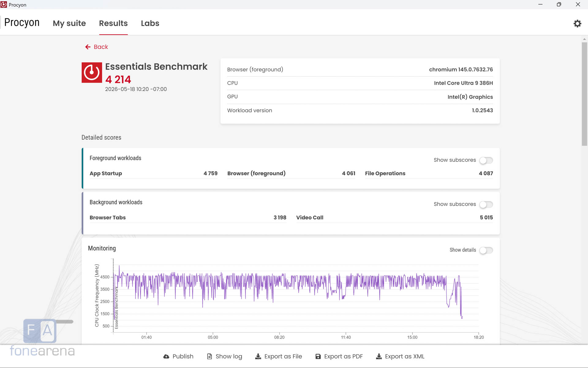Click the Essentials Benchmark red logo
Viewport: 588px width, 368px height.
coord(92,73)
